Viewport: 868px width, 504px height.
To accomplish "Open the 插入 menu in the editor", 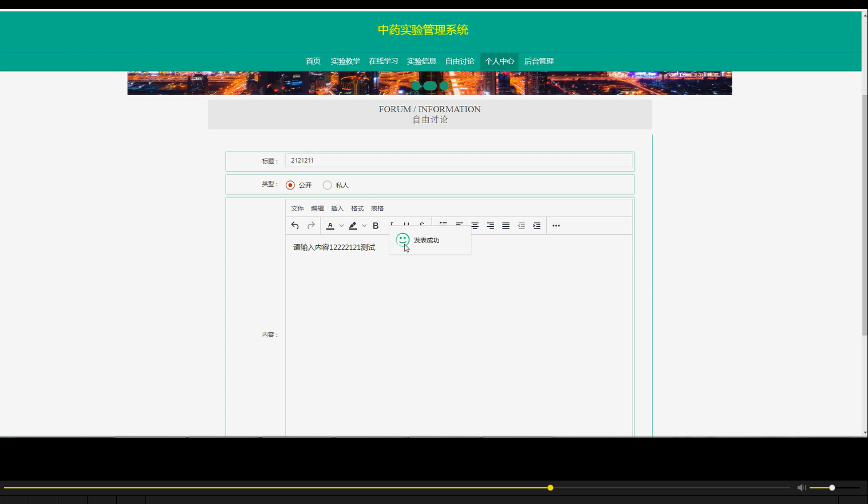I will (337, 208).
